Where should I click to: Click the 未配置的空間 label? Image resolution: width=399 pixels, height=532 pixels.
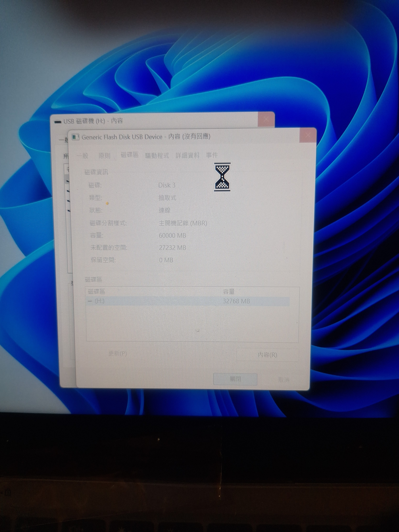[109, 247]
